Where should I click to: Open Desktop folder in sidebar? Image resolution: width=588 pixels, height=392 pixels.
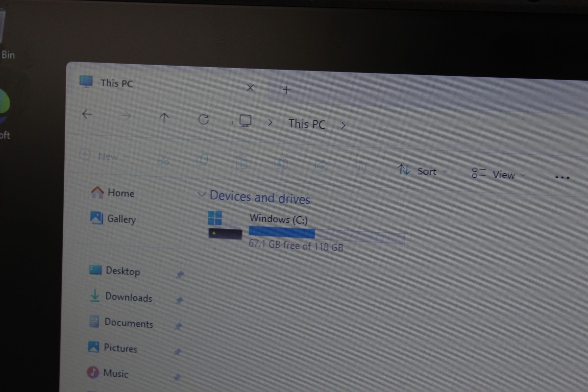click(x=115, y=270)
